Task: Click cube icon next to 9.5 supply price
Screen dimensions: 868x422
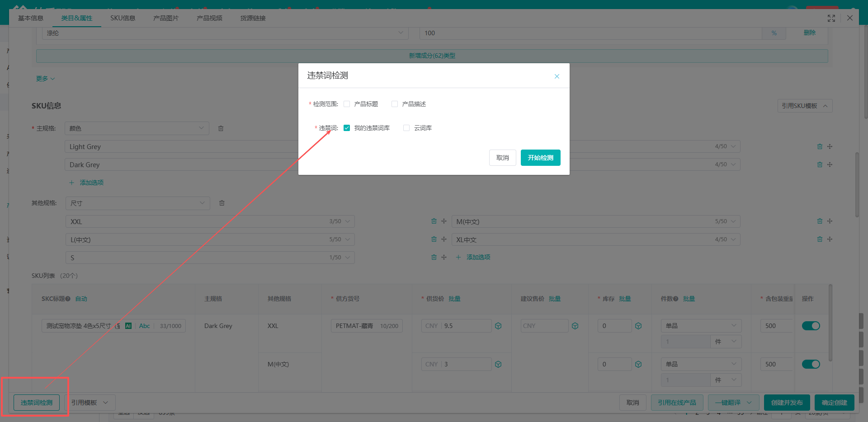Action: coord(498,326)
